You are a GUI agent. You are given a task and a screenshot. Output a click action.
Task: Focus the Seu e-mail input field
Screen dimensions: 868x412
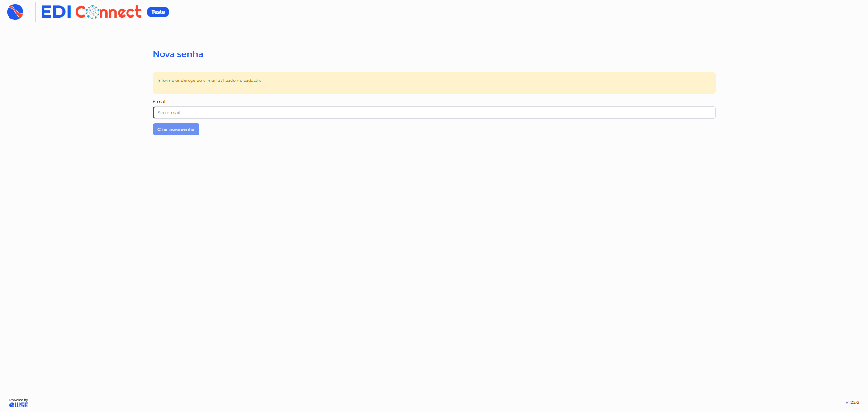(434, 113)
